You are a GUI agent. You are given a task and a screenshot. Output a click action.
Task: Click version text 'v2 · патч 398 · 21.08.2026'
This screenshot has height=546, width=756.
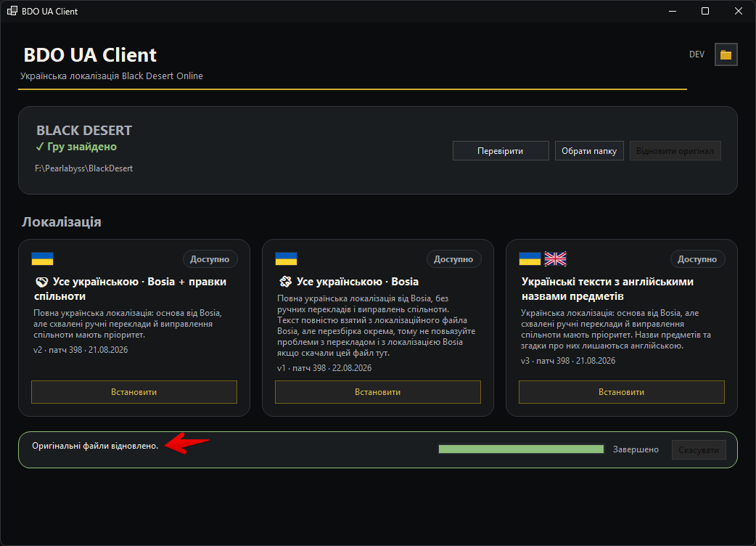(81, 350)
